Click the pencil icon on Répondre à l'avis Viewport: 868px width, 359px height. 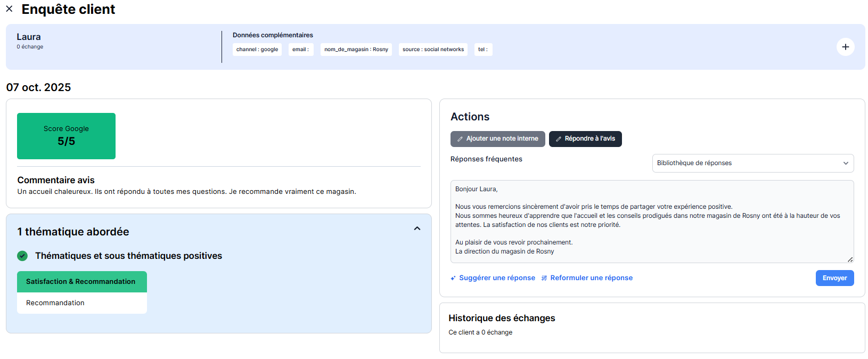coord(559,139)
